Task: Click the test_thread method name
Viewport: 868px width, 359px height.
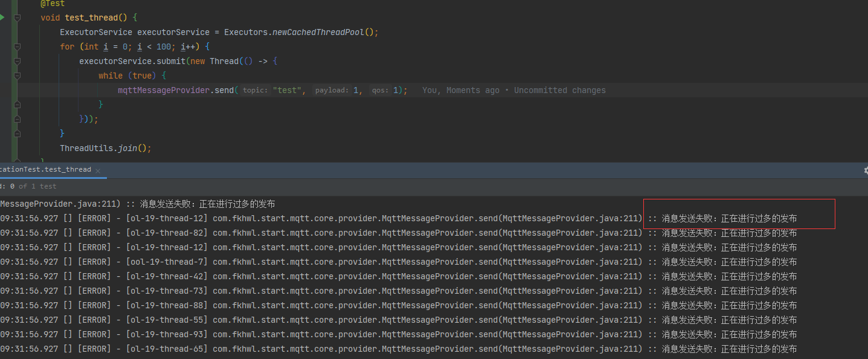Action: tap(91, 18)
